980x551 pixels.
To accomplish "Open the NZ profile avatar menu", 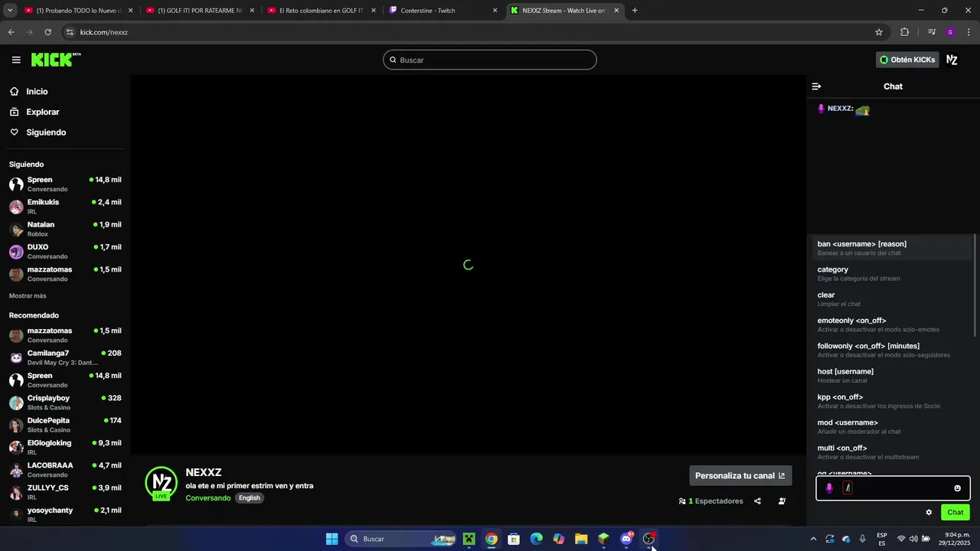I will [x=952, y=60].
